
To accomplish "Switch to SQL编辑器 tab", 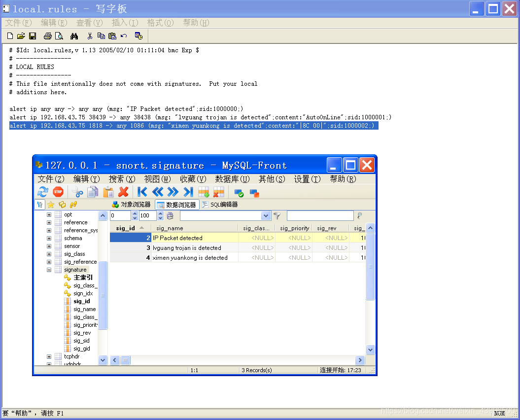I will [x=220, y=205].
